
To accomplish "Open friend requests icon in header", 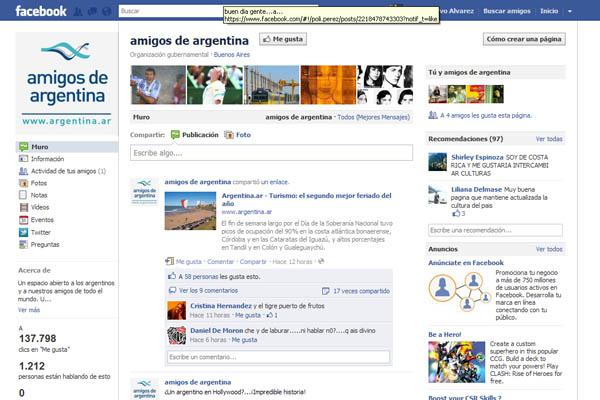I will click(78, 11).
